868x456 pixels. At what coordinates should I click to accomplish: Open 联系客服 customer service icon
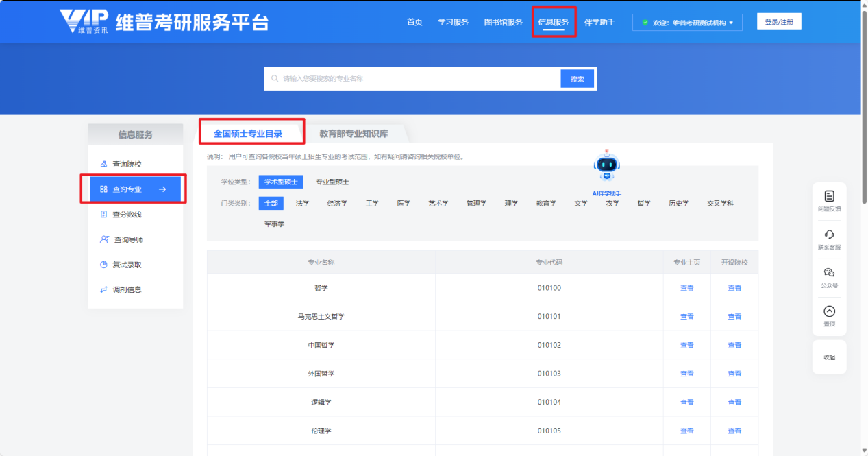(829, 235)
